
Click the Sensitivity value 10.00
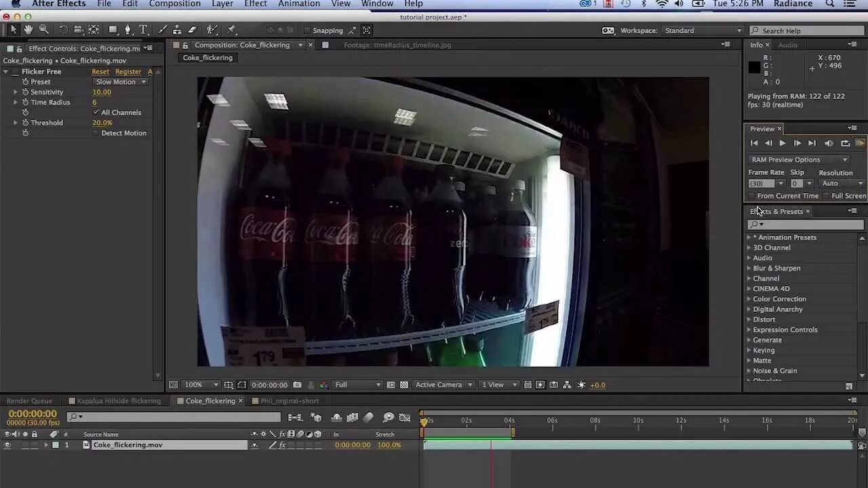point(102,92)
